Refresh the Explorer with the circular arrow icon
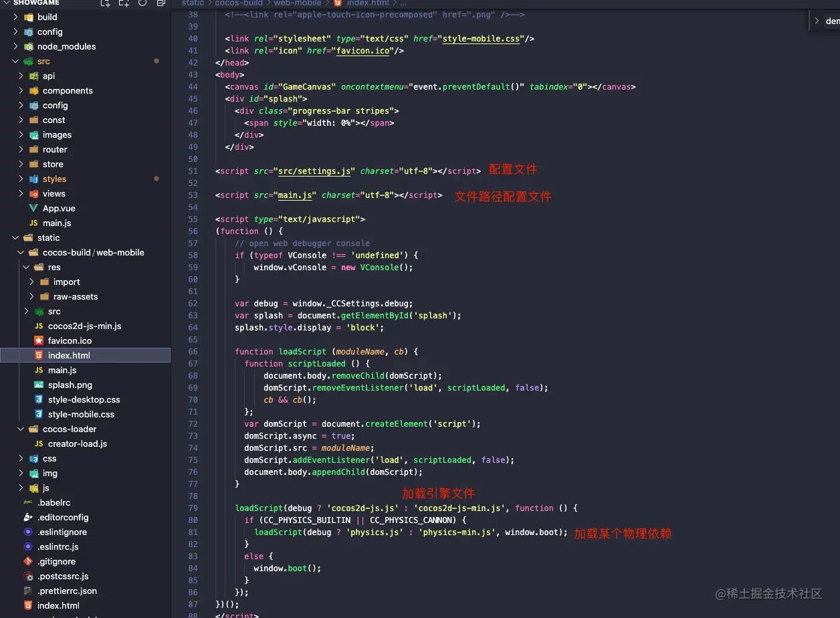The image size is (840, 618). click(142, 3)
